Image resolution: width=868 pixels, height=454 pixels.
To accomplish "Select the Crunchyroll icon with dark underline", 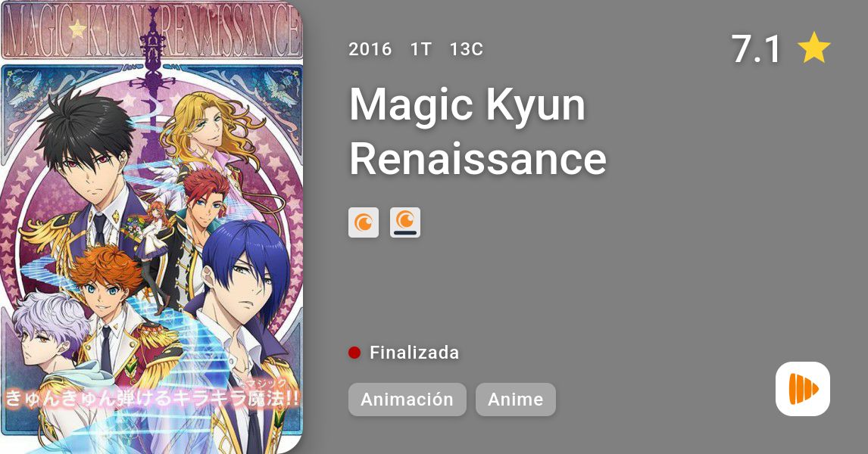I will pos(404,222).
